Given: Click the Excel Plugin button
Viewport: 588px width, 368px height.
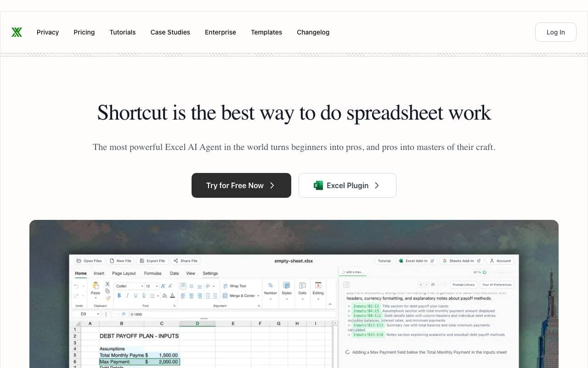Looking at the screenshot, I should pyautogui.click(x=347, y=185).
